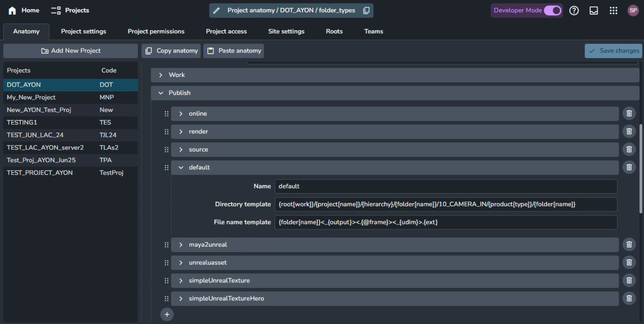Open the app grid menu icon
This screenshot has height=324, width=644.
(x=613, y=11)
